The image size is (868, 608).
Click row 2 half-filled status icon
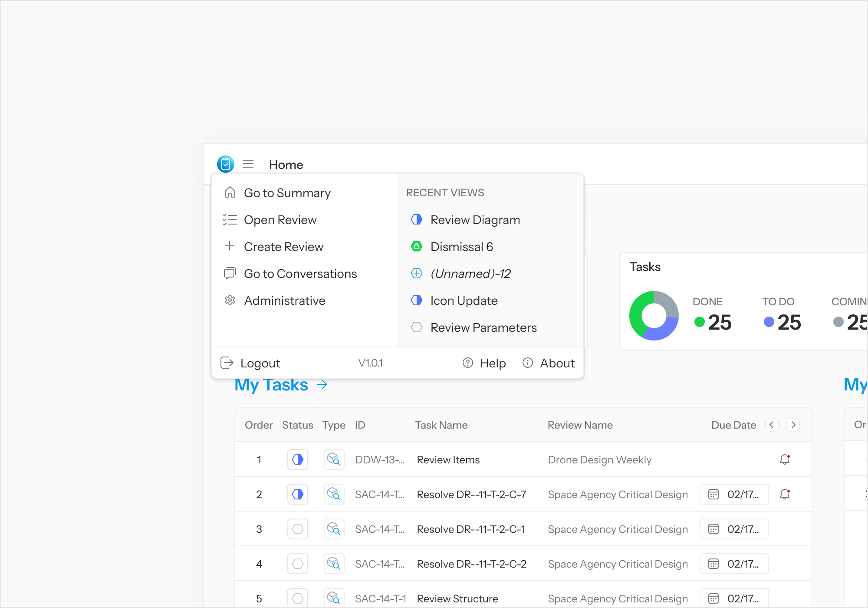point(298,494)
